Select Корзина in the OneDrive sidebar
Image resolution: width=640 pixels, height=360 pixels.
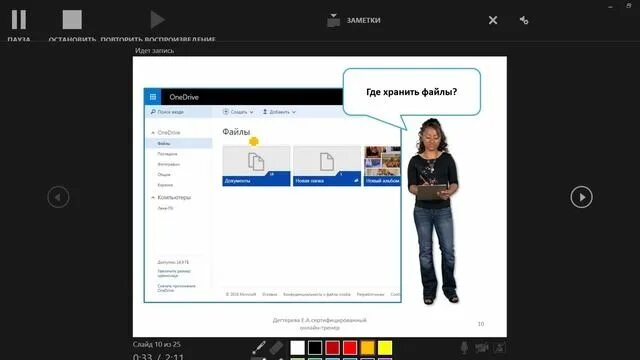coord(165,185)
